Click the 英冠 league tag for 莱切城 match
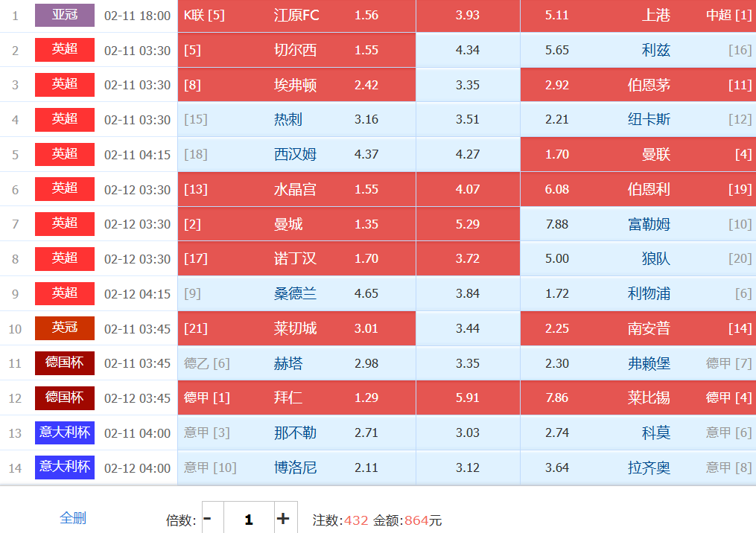Screen dimensions: 756x533 pos(65,328)
